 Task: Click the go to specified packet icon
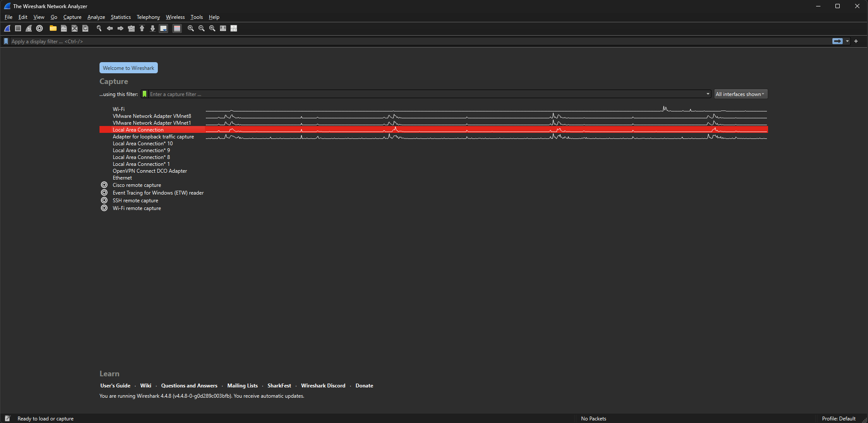(x=131, y=28)
